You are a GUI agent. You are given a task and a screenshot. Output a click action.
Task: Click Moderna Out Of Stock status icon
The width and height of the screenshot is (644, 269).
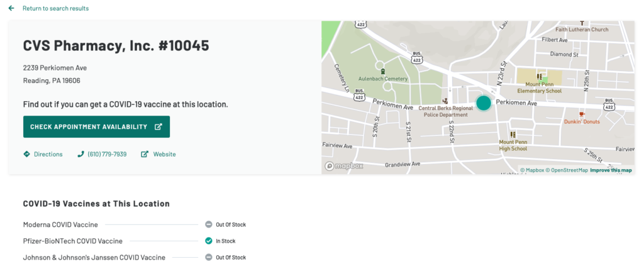[x=208, y=224]
